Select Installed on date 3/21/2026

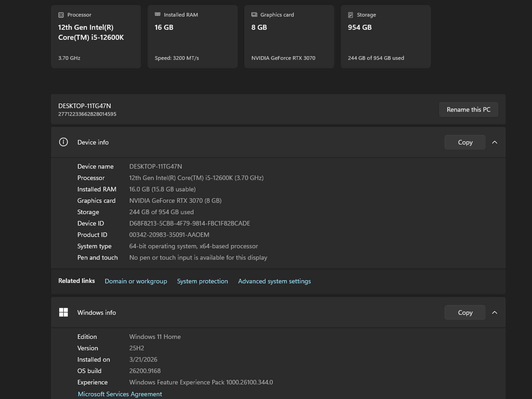(x=143, y=360)
